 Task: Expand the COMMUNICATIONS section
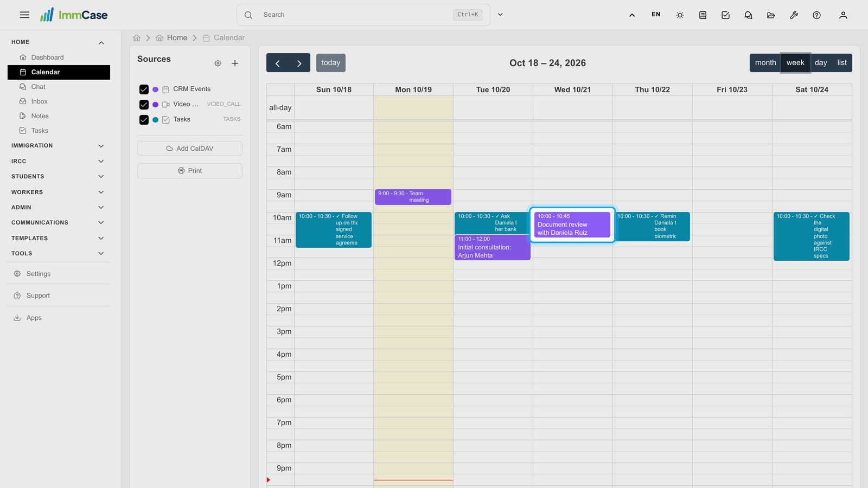point(59,223)
